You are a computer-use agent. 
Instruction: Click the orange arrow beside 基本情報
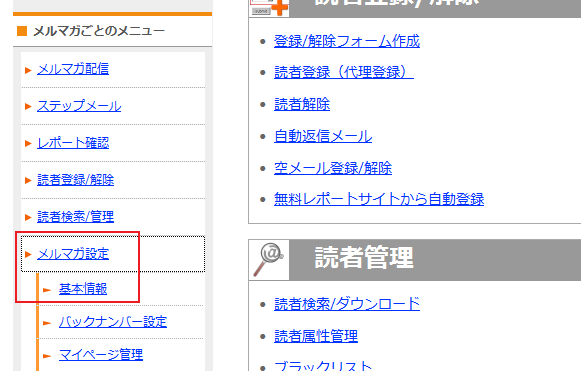coord(47,290)
